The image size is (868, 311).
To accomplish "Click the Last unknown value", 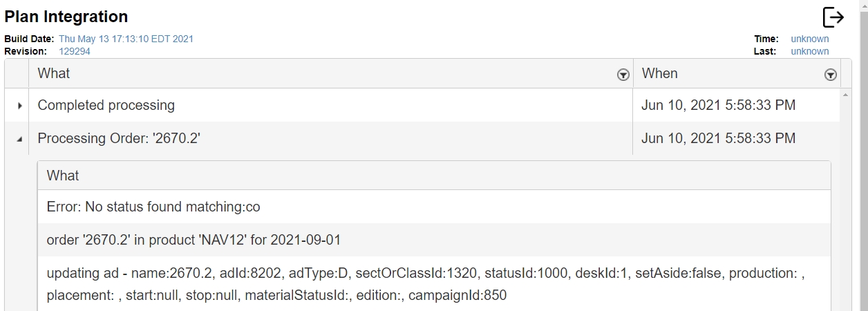I will [809, 51].
